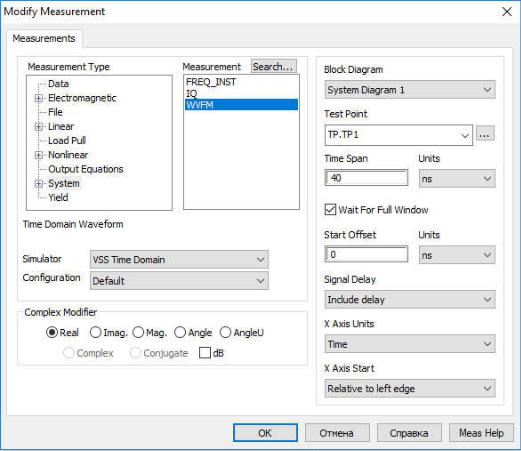Select the Imag. radio button

pos(95,332)
